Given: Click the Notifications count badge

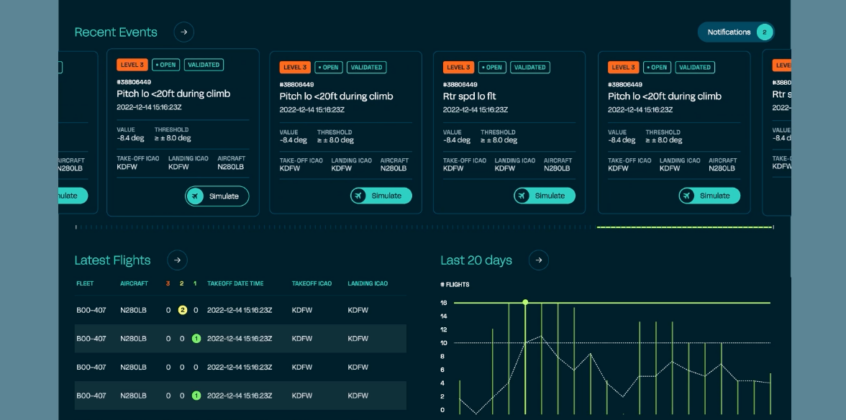Looking at the screenshot, I should pos(764,32).
